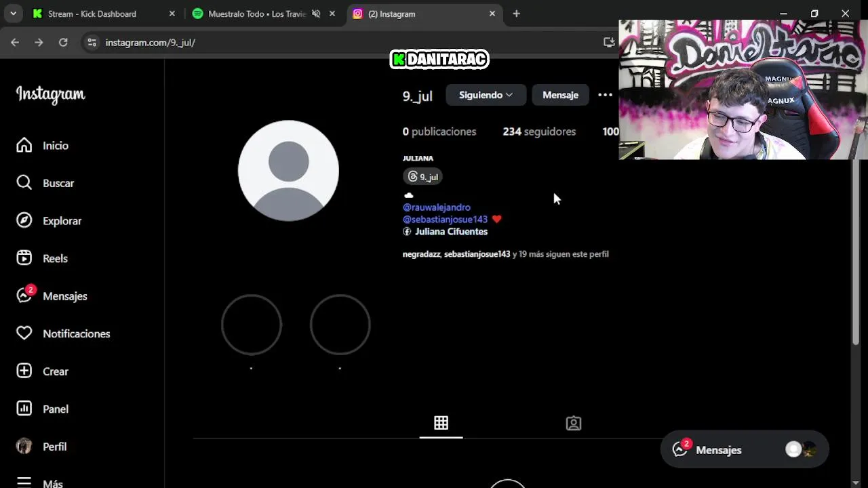Image resolution: width=868 pixels, height=488 pixels.
Task: Click 0 publicaciones count
Action: click(x=439, y=131)
